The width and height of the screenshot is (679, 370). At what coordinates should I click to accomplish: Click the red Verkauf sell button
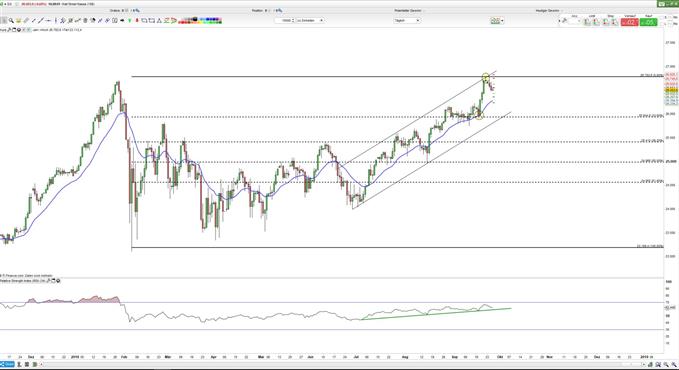coord(630,22)
